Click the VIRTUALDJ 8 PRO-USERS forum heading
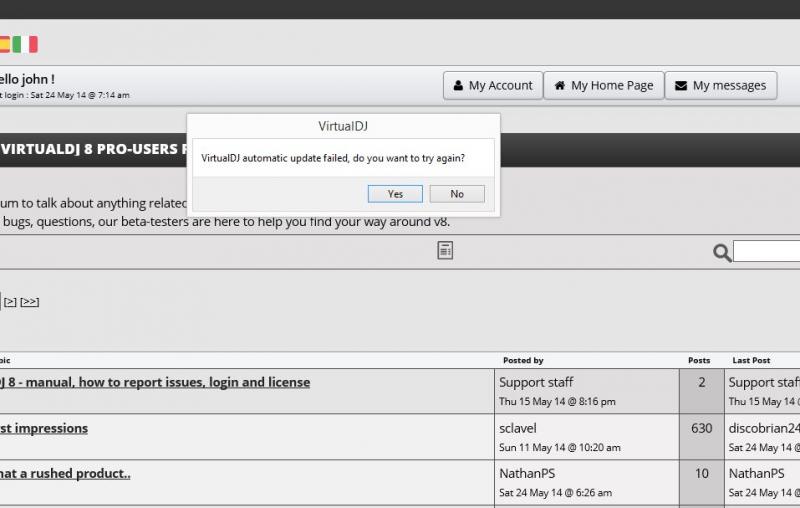 (93, 149)
